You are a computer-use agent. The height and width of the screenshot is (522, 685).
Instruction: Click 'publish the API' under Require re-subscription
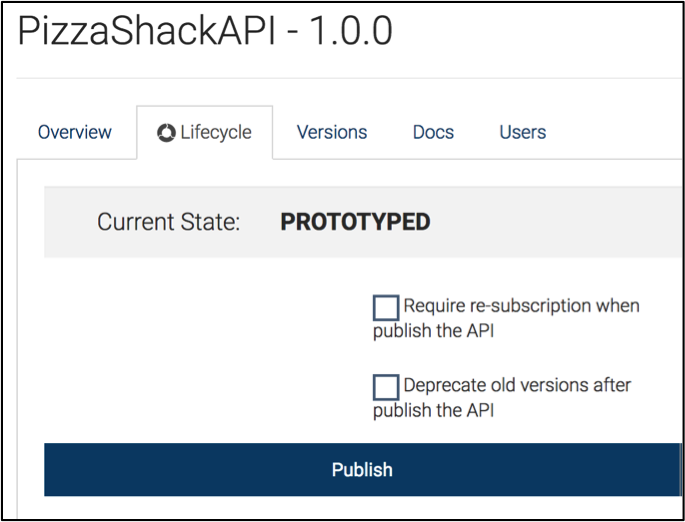[433, 331]
